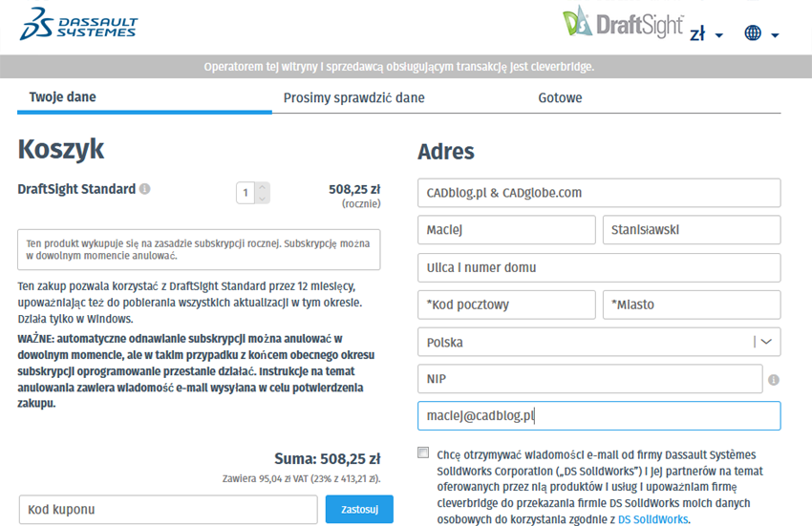Click the email field maciej@cadblog.pl
812x526 pixels.
pos(599,415)
